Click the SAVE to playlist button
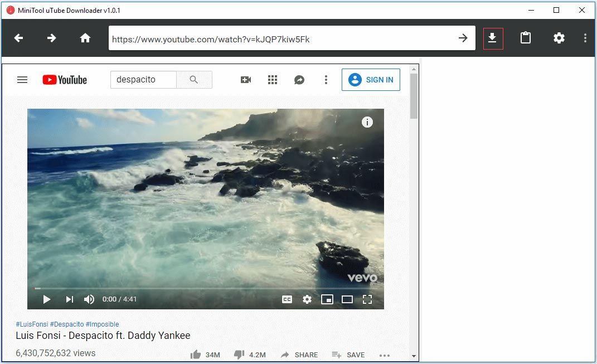Viewport: 597px width, 364px height. pos(348,355)
